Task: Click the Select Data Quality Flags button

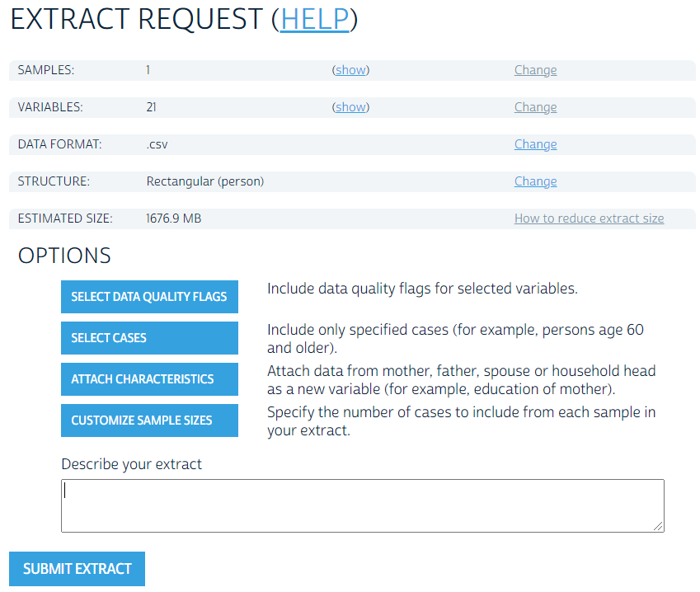Action: coord(149,297)
